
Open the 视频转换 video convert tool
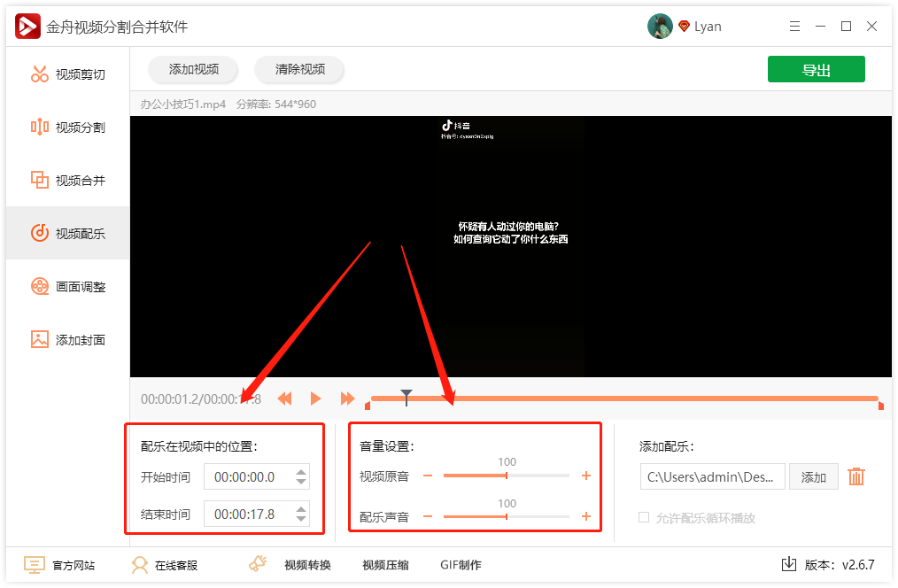[307, 565]
